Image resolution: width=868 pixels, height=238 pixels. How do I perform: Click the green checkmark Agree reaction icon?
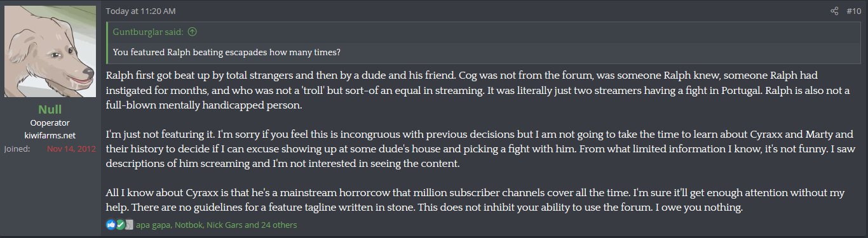120,225
